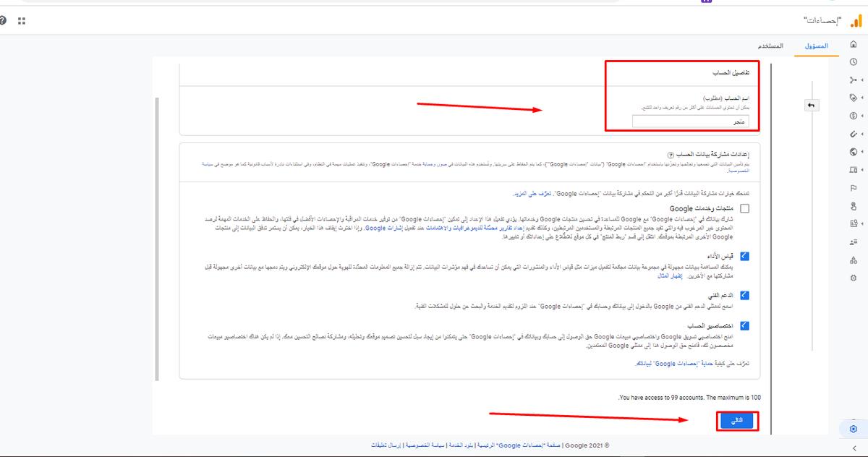This screenshot has width=868, height=457.
Task: Click the 'You have access to 99 accounts' text
Action: [x=690, y=398]
